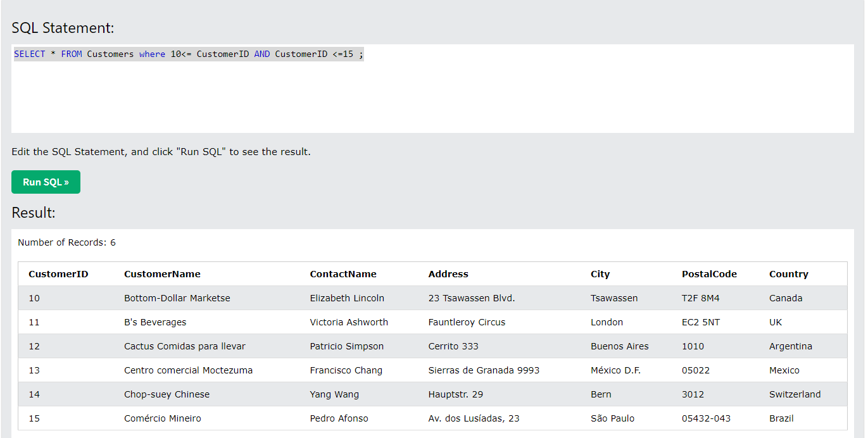Click contact name Yang Wang
This screenshot has height=438, width=868.
click(x=334, y=394)
